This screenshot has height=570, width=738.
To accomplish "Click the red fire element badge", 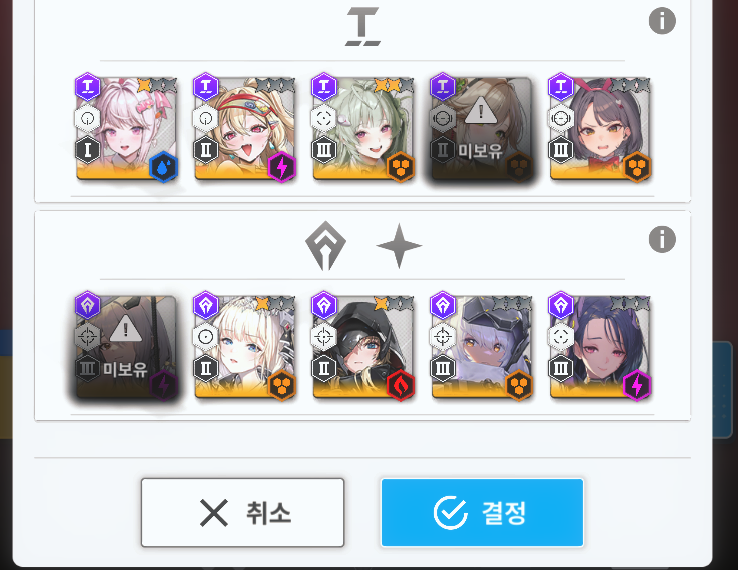I will point(400,386).
